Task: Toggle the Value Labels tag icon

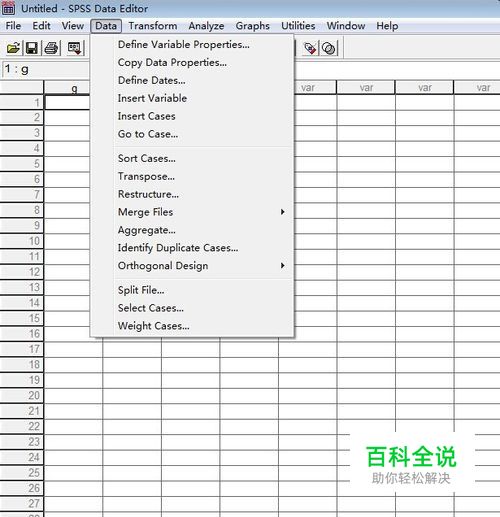Action: pyautogui.click(x=310, y=48)
